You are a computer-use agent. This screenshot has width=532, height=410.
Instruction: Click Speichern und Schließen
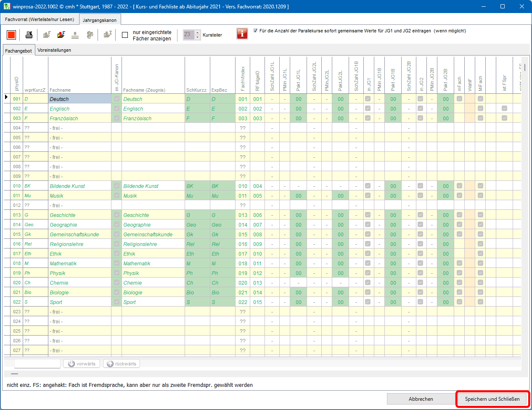point(492,399)
